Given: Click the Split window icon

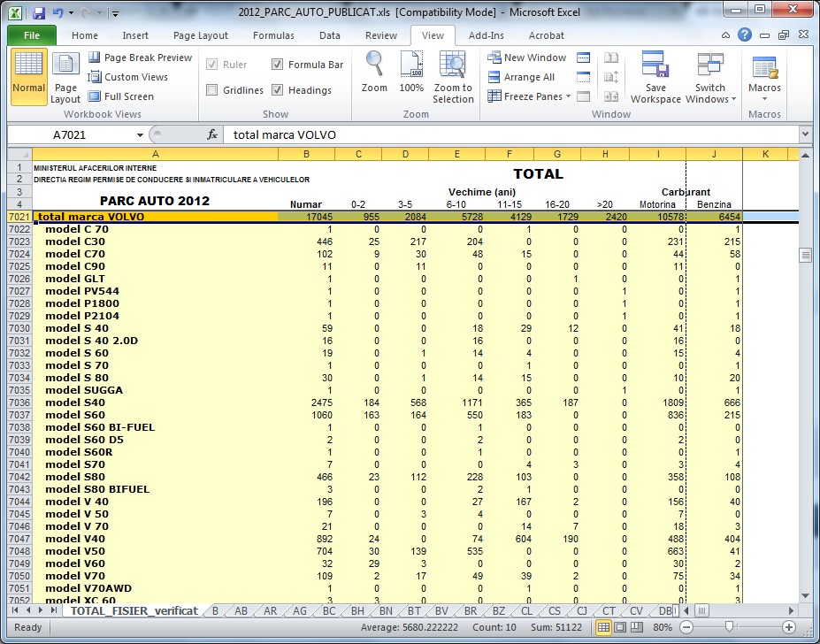Looking at the screenshot, I should click(x=584, y=57).
